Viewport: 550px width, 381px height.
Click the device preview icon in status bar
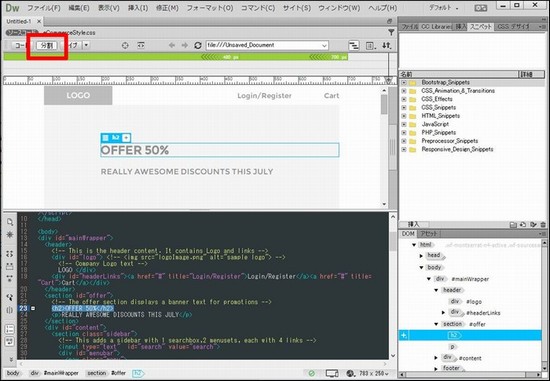(332, 373)
